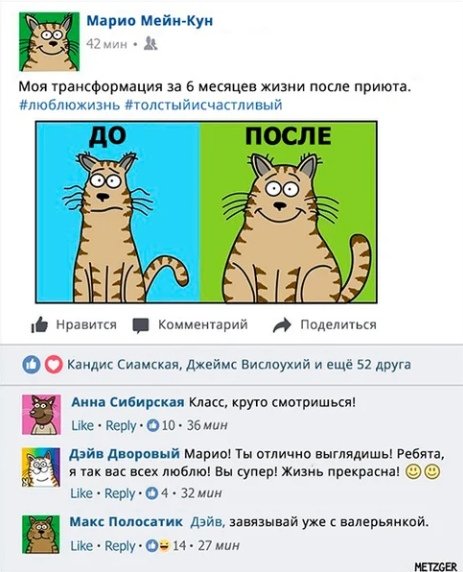
Task: Click the laughing reaction icon on Макс's comment
Action: pyautogui.click(x=164, y=546)
